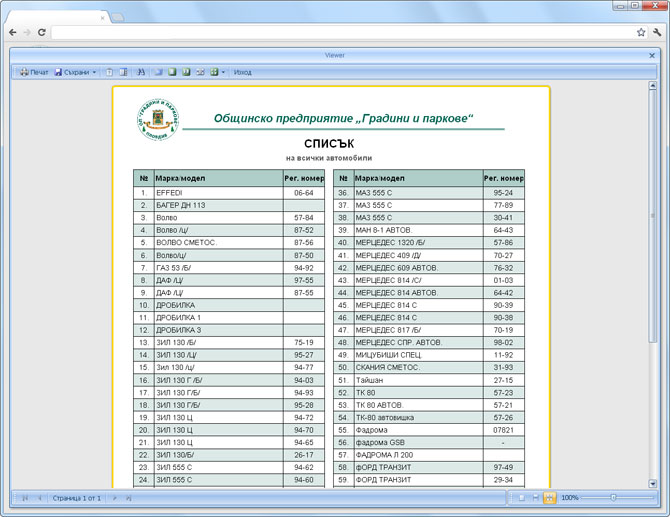Select the single page view toolbar icon

pyautogui.click(x=172, y=72)
